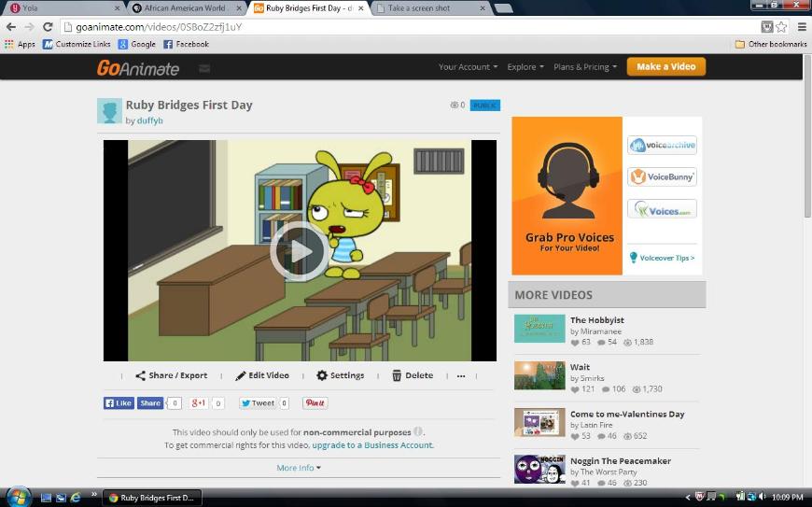812x507 pixels.
Task: Open the Voiceover Tips link
Action: pos(662,258)
